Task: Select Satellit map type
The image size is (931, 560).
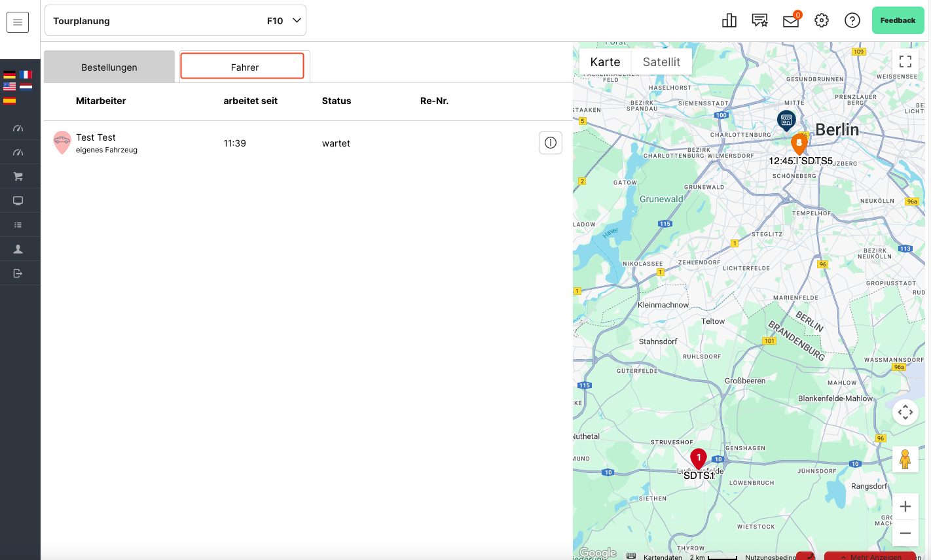Action: pyautogui.click(x=661, y=61)
